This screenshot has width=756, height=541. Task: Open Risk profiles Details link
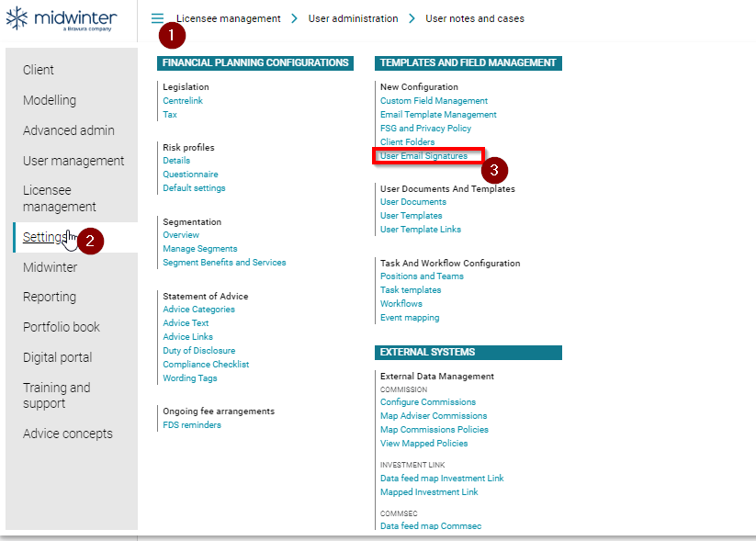[176, 161]
